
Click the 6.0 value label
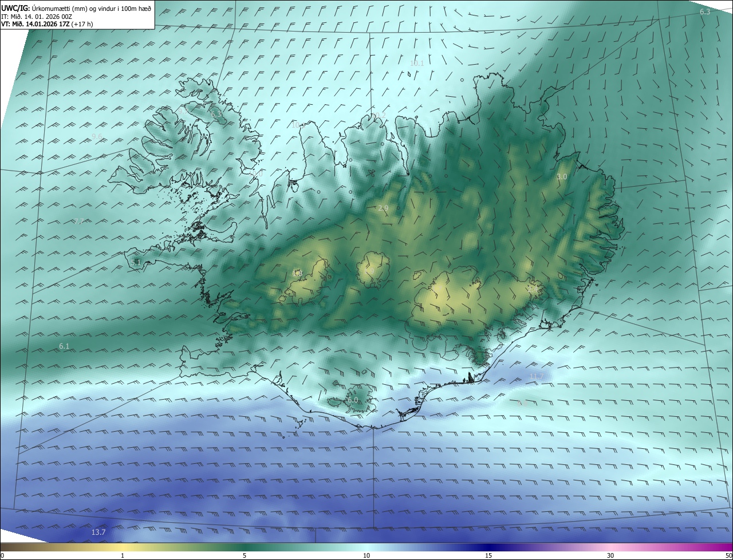click(353, 400)
